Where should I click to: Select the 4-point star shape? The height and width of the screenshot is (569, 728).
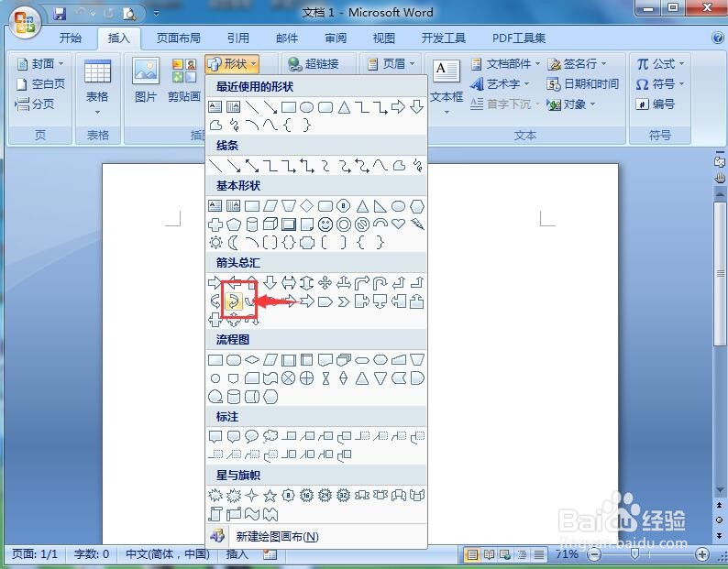(x=251, y=496)
